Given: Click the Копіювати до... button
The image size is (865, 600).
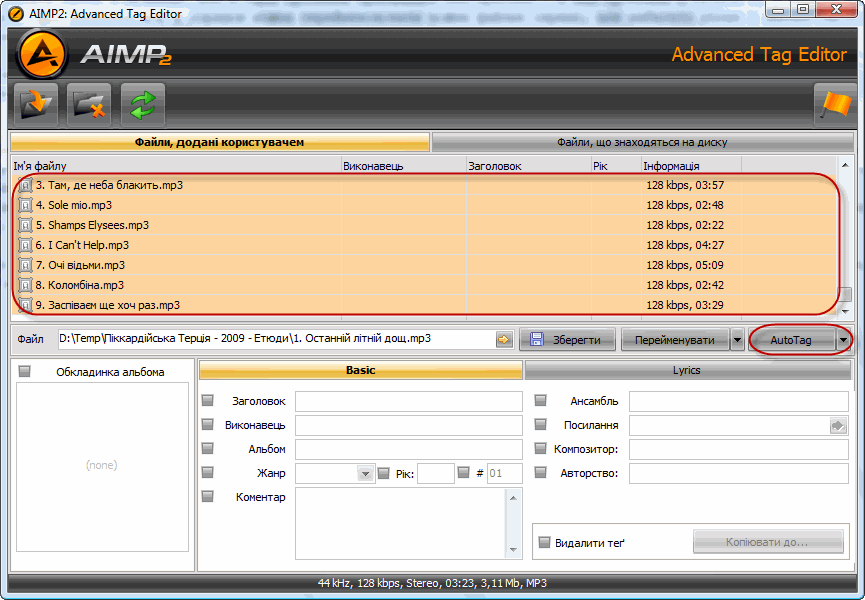Looking at the screenshot, I should tap(768, 542).
